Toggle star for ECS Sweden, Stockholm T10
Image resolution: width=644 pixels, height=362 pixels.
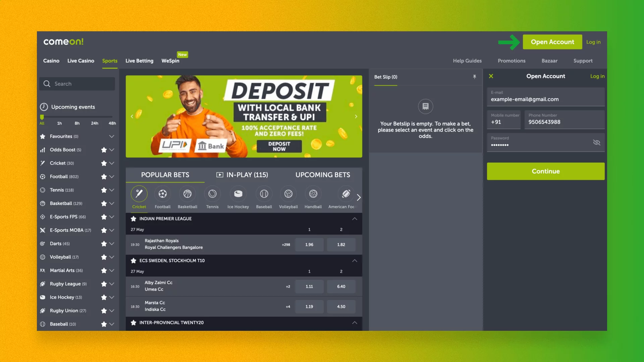point(133,260)
